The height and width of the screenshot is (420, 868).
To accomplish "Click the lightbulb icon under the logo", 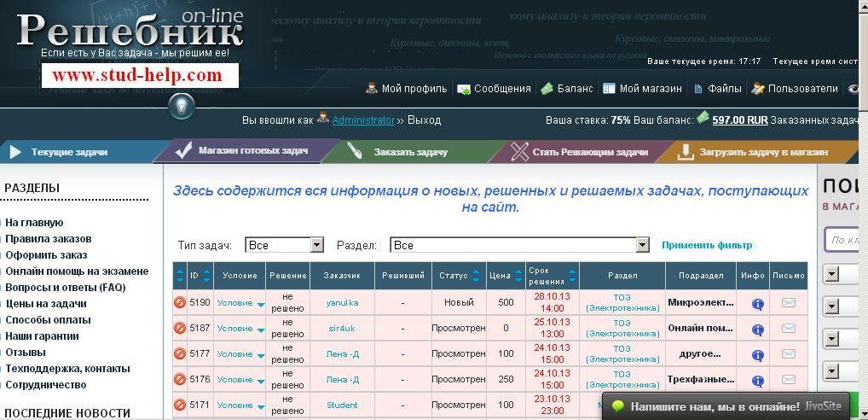I will (182, 106).
